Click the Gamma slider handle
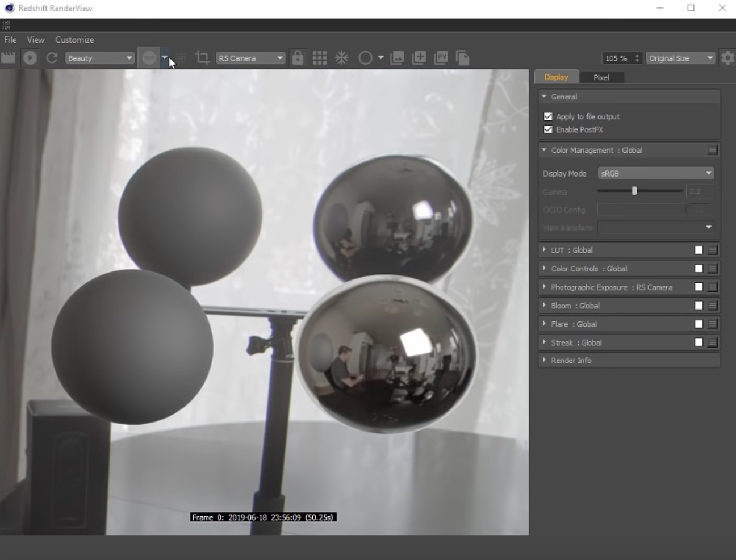Screen dimensions: 736x560 pyautogui.click(x=634, y=191)
